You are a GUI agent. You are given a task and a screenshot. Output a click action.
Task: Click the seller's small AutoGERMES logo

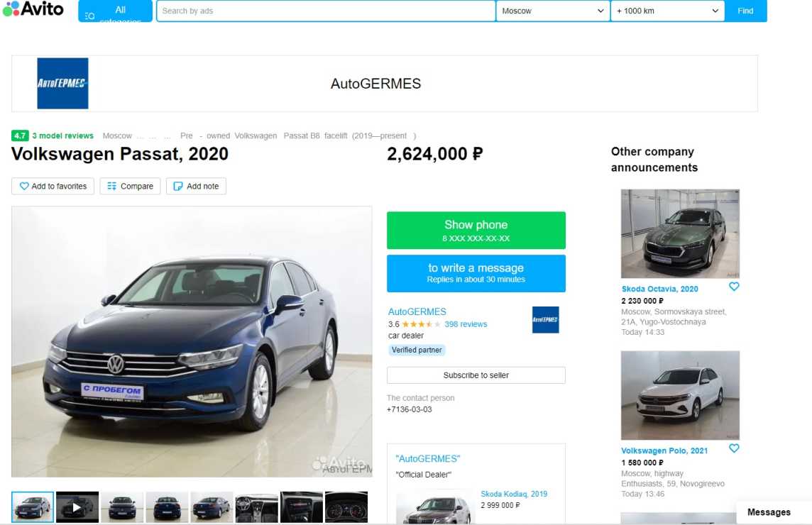(545, 320)
